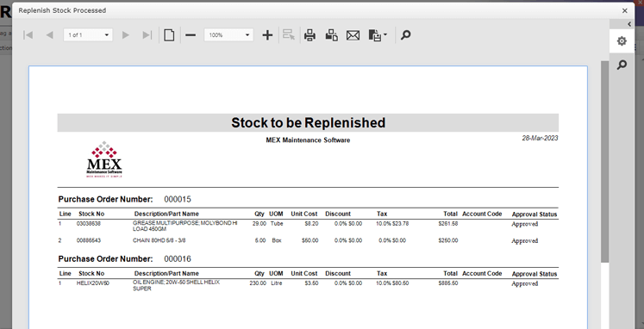Screen dimensions: 644x329
Task: Open search via toolbar magnifier icon
Action: click(x=405, y=35)
